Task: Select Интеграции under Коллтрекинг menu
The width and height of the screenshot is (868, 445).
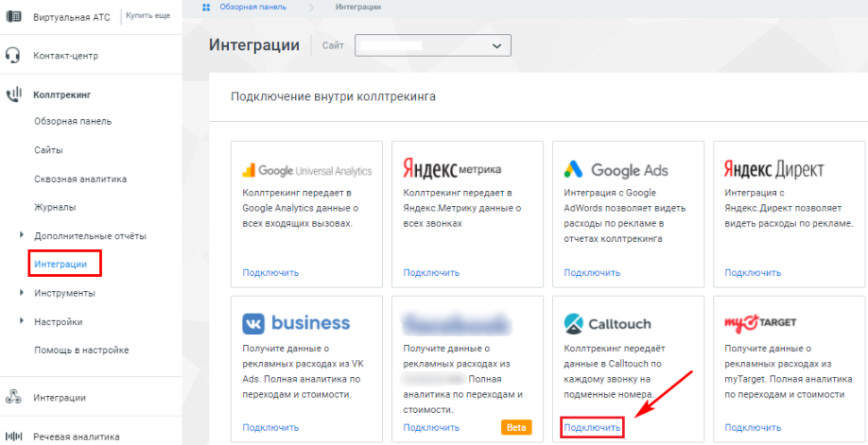Action: coord(61,264)
